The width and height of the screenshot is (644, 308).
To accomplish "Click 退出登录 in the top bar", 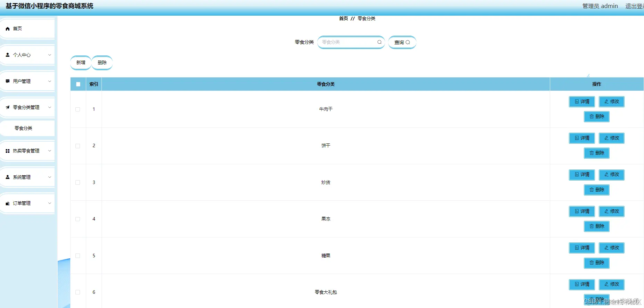I will [x=635, y=6].
